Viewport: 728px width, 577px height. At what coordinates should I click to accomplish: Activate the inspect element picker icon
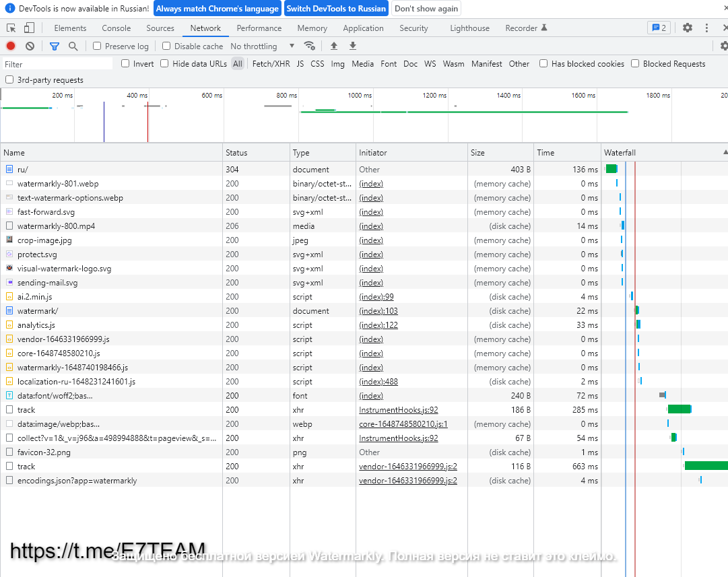coord(11,28)
